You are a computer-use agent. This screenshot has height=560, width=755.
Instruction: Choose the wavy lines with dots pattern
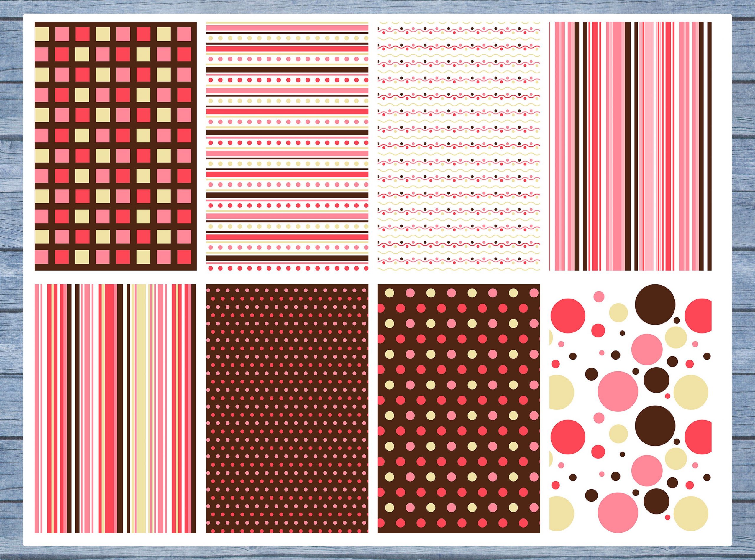(459, 146)
